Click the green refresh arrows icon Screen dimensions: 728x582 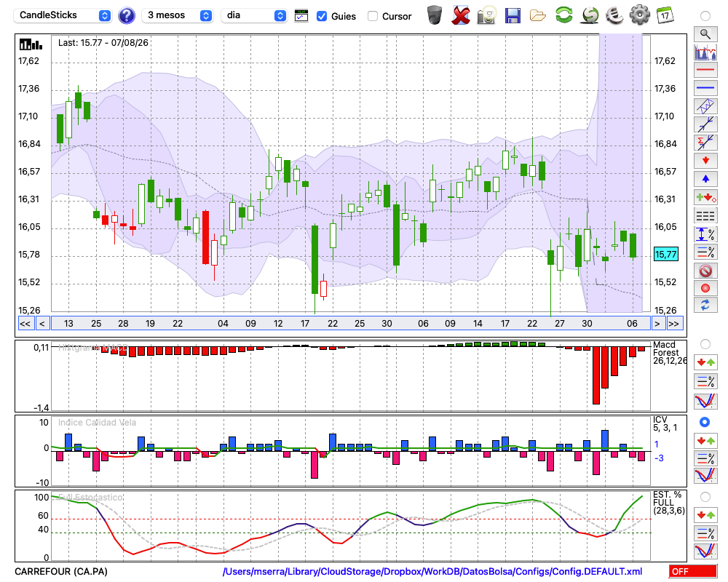coord(564,15)
